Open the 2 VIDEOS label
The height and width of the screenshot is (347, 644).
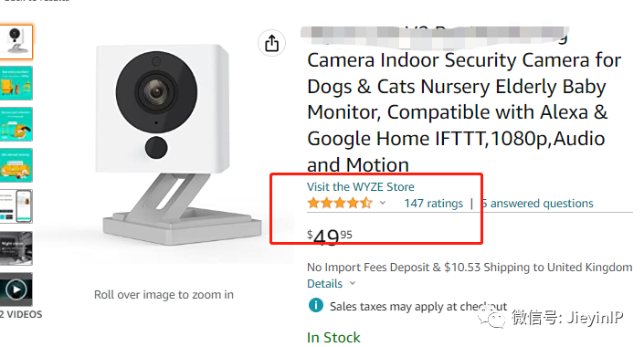(21, 314)
